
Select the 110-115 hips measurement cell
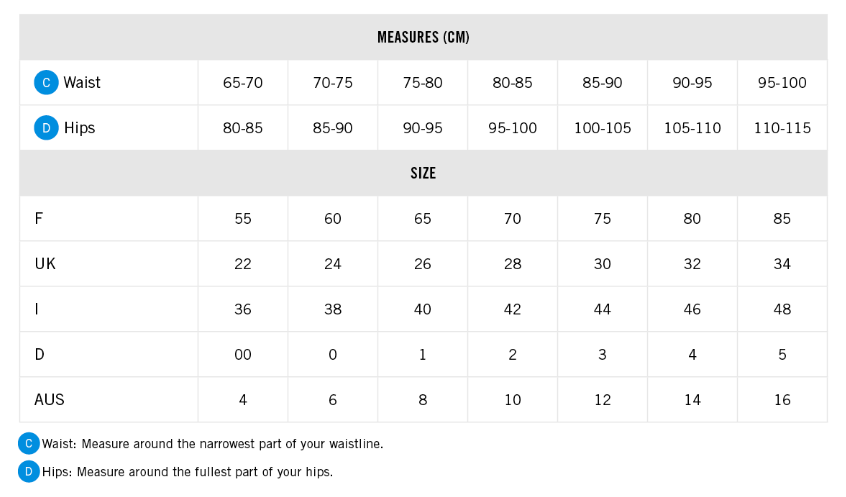click(x=782, y=128)
